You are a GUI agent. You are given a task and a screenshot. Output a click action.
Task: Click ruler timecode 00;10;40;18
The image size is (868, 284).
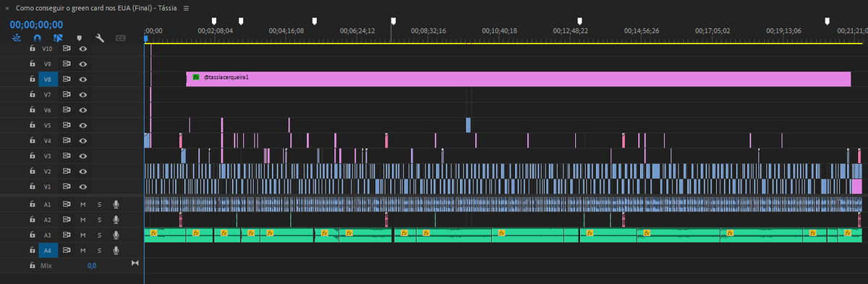500,31
